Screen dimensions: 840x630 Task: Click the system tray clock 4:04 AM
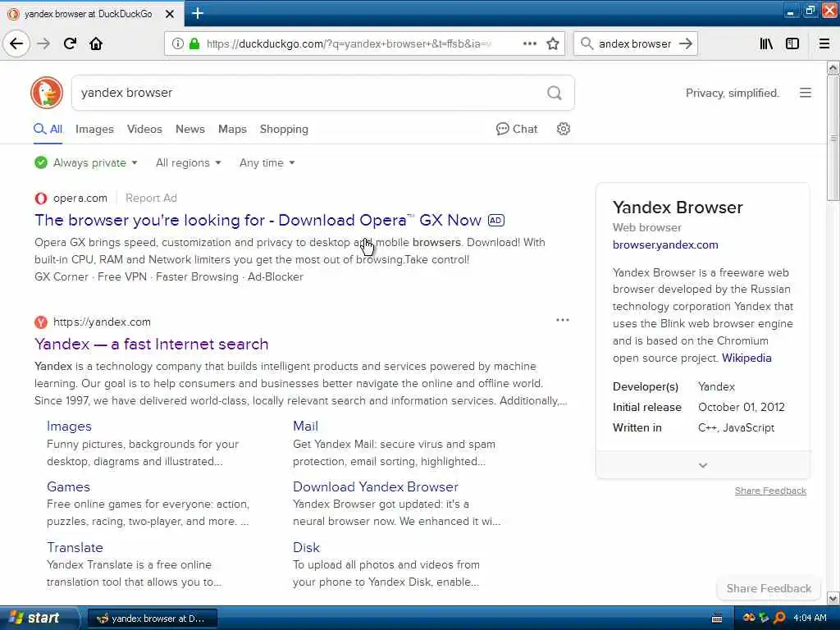810,619
